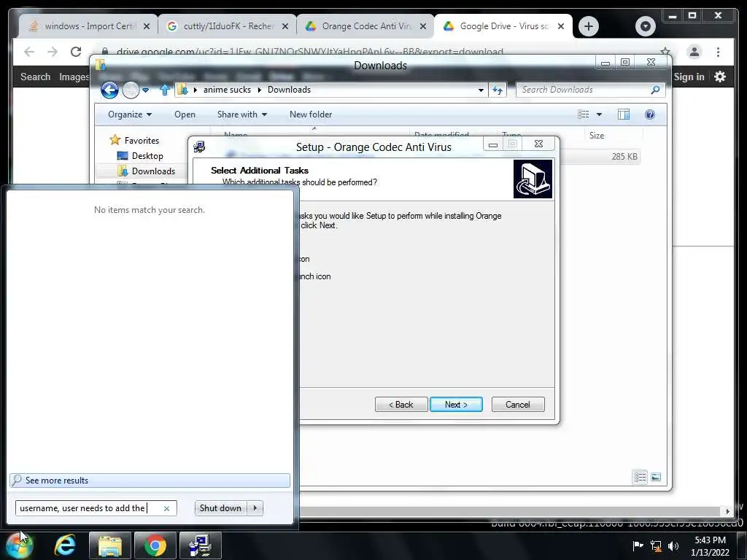
Task: Open Chrome's three-dot menu
Action: [718, 52]
